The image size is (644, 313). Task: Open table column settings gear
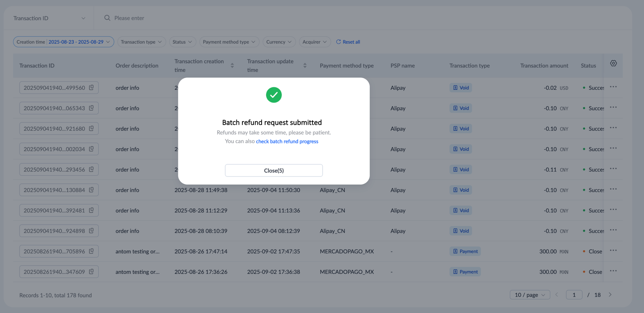(x=613, y=63)
